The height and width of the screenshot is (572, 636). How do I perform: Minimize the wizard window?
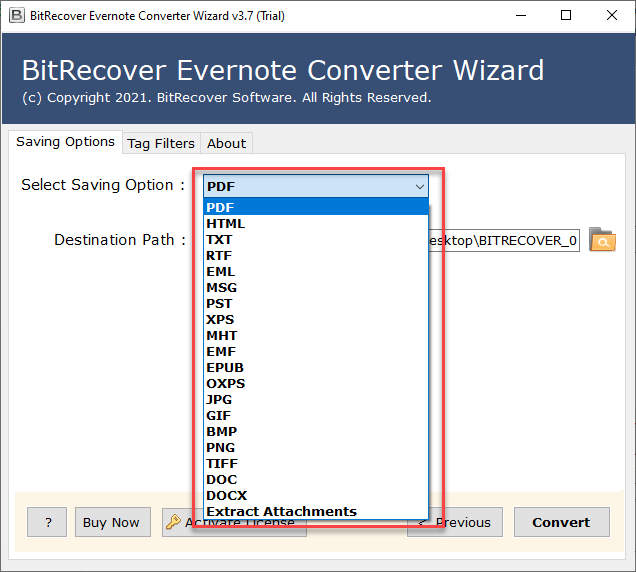point(521,15)
